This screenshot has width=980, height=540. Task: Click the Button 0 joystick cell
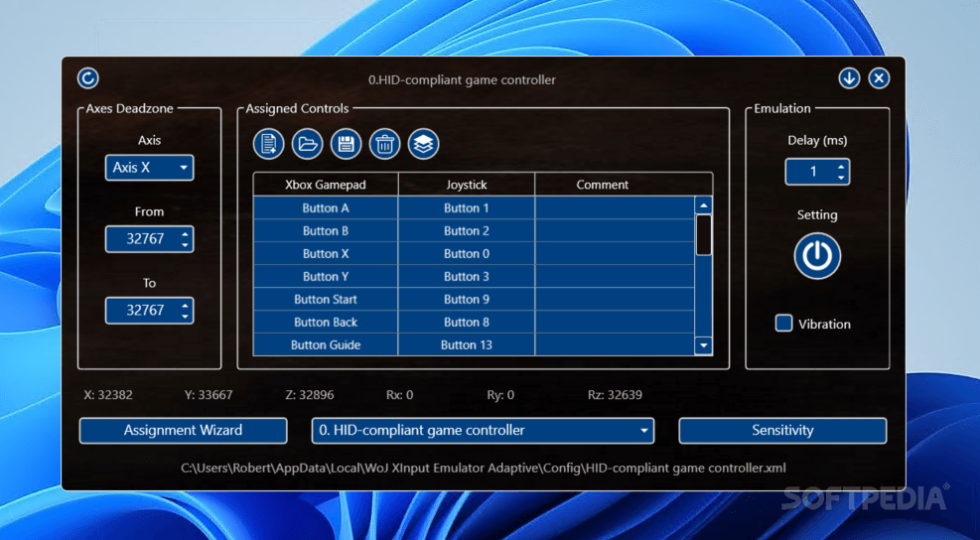point(467,254)
